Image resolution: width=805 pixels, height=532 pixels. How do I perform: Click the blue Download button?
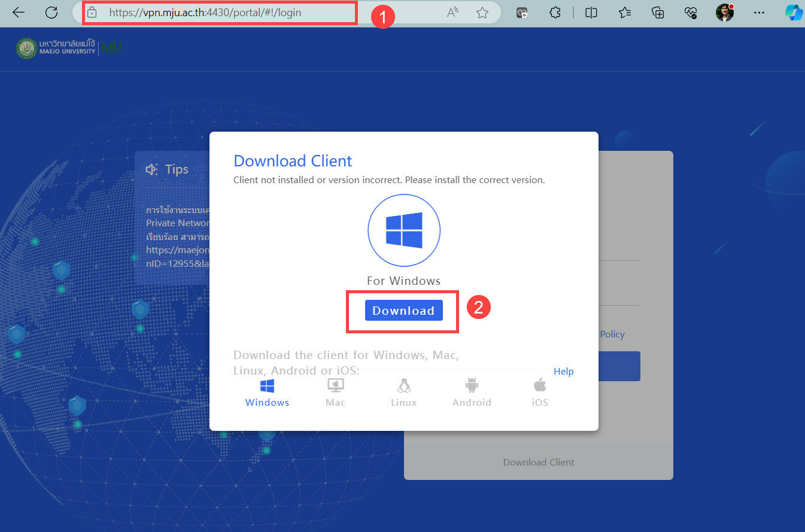[x=403, y=311]
